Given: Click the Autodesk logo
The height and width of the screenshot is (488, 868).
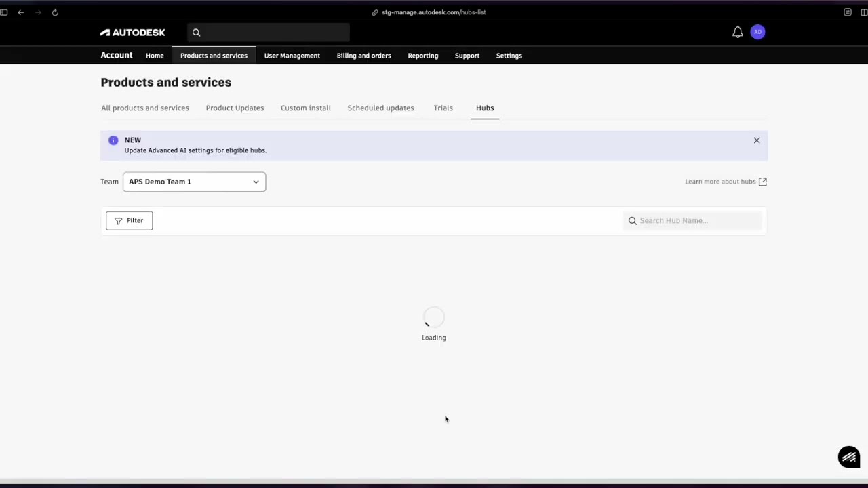Looking at the screenshot, I should 132,33.
